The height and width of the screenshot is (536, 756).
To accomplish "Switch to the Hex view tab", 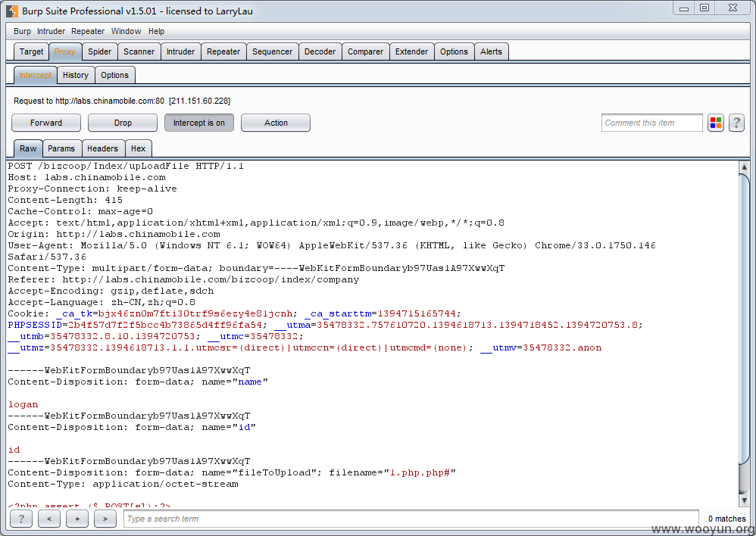I will click(139, 148).
